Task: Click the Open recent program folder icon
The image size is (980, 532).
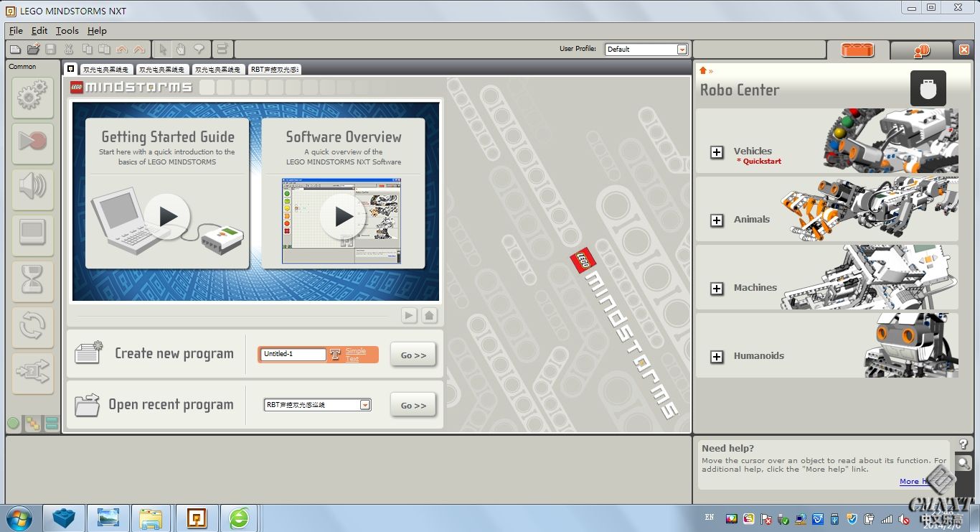Action: (87, 404)
